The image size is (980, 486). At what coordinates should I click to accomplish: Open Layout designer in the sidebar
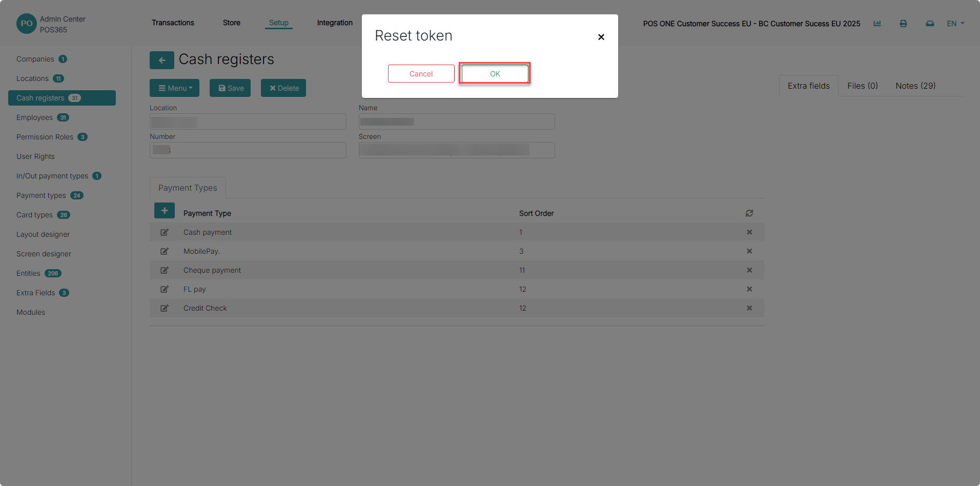[x=43, y=234]
